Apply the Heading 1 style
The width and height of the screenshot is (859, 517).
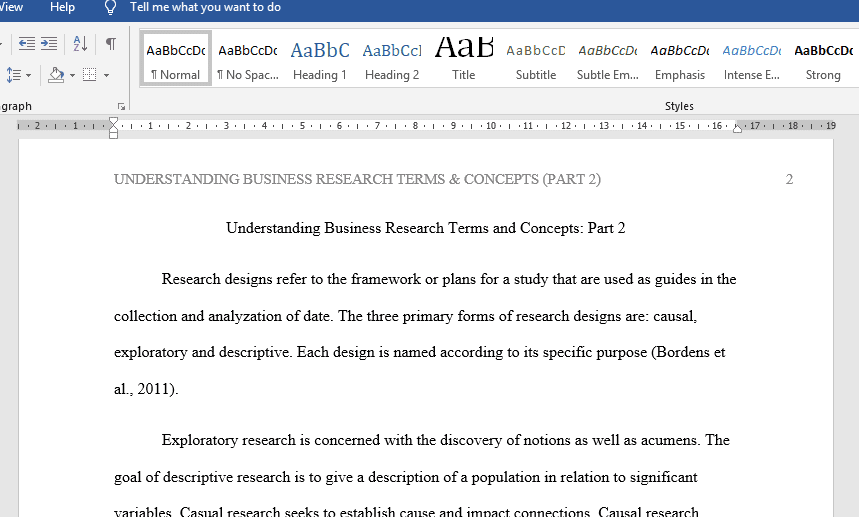click(320, 59)
